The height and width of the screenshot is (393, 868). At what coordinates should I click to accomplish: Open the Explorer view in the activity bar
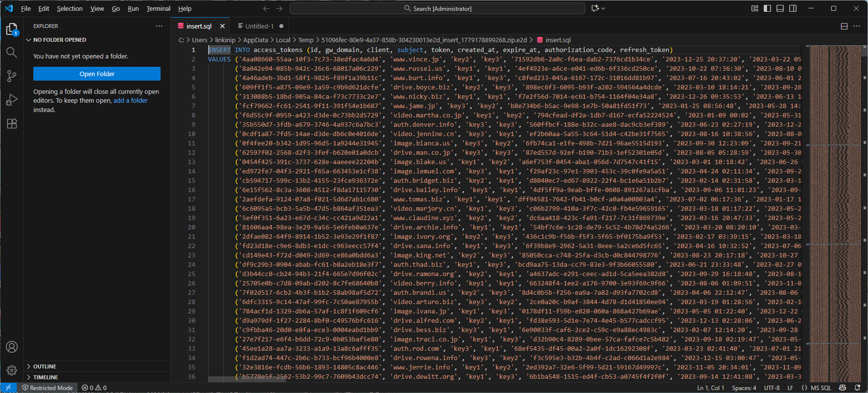pyautogui.click(x=12, y=29)
